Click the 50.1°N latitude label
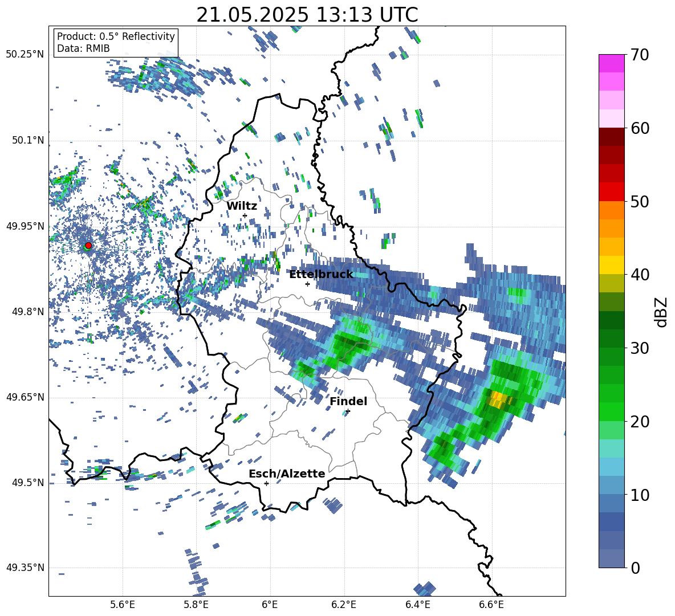This screenshot has width=675, height=616. coord(27,140)
